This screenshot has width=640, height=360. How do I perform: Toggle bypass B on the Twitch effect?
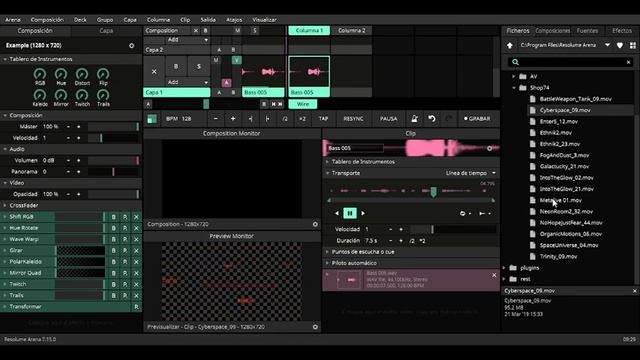(114, 284)
